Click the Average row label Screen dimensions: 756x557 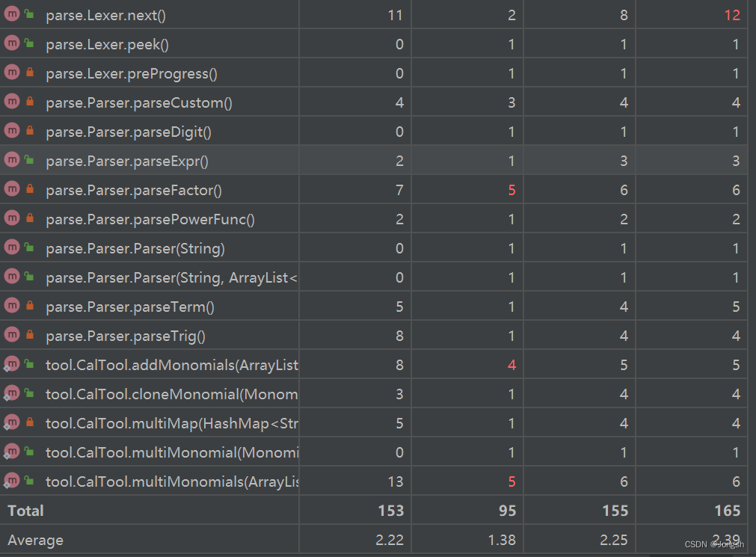coord(35,540)
